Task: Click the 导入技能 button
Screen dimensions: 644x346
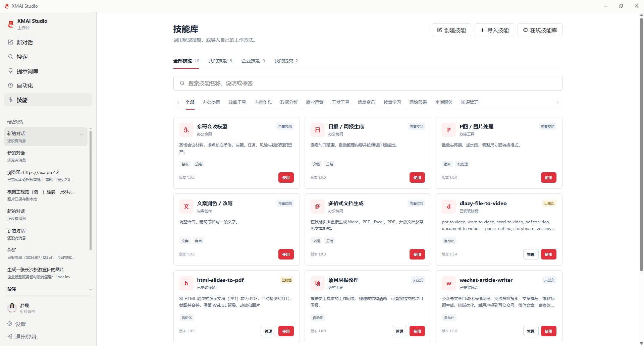Action: pos(494,30)
